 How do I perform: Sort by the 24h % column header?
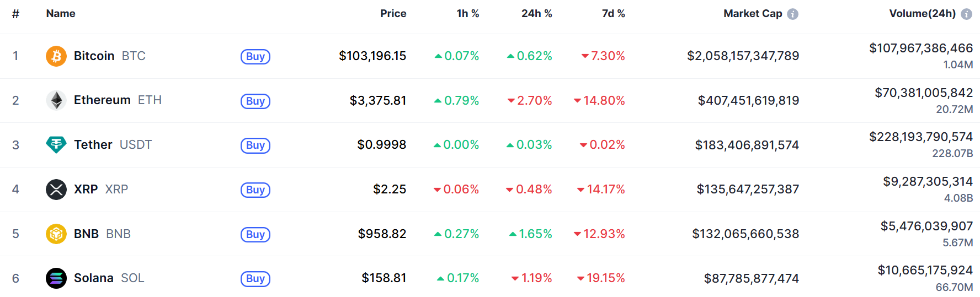click(536, 14)
